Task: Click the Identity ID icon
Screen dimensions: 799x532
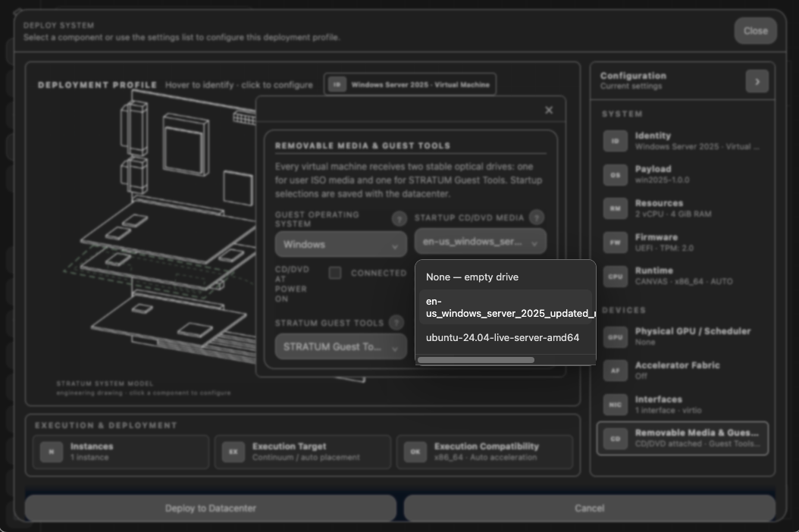Action: (x=615, y=141)
